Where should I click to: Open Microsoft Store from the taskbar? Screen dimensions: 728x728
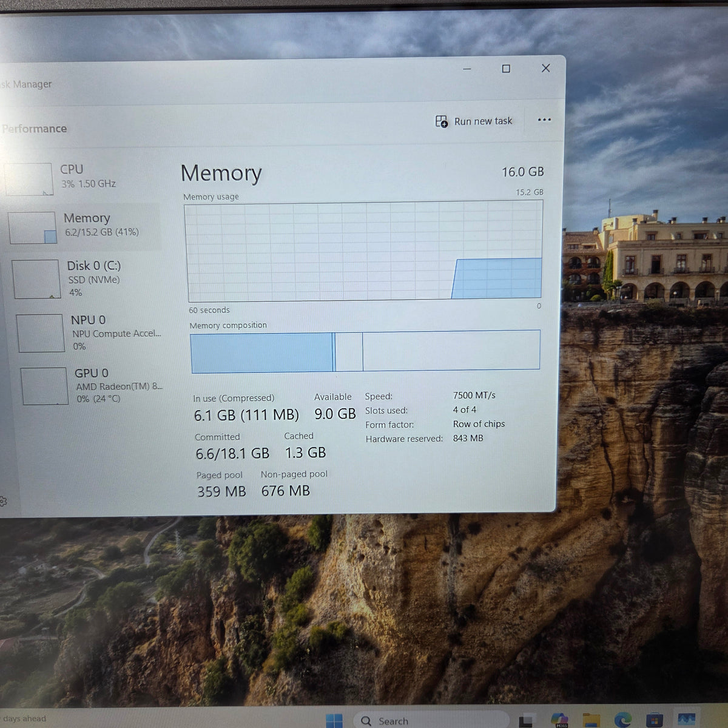[655, 720]
